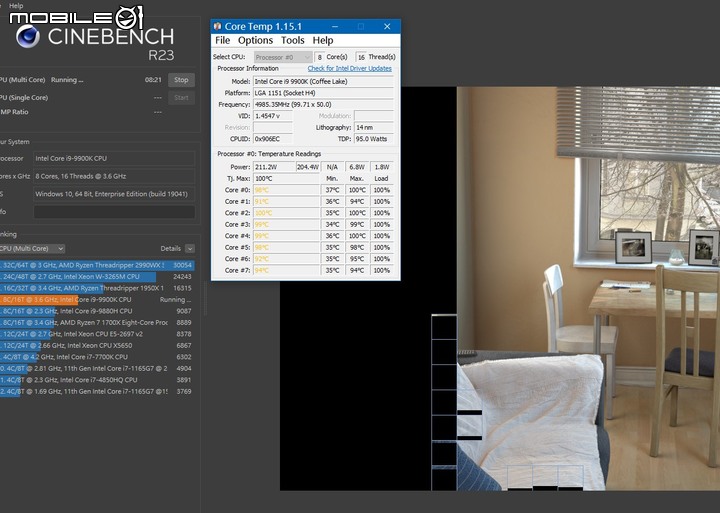The height and width of the screenshot is (513, 720).
Task: Follow the Check for Intel Driver Updates link
Action: pos(349,68)
